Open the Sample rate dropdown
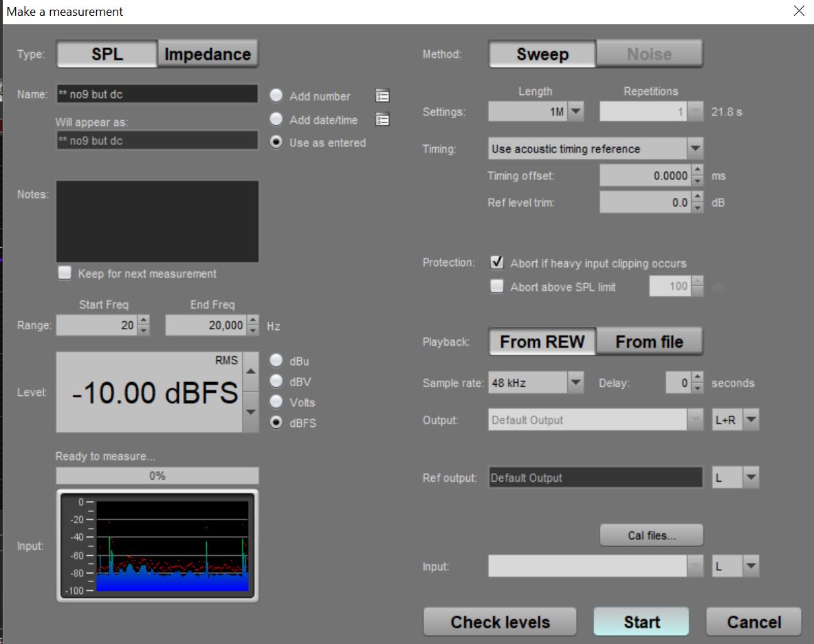814x644 pixels. point(575,383)
